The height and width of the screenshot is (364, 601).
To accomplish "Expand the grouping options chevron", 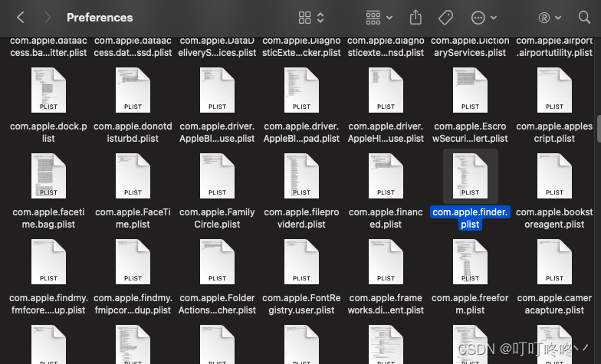I will (389, 18).
